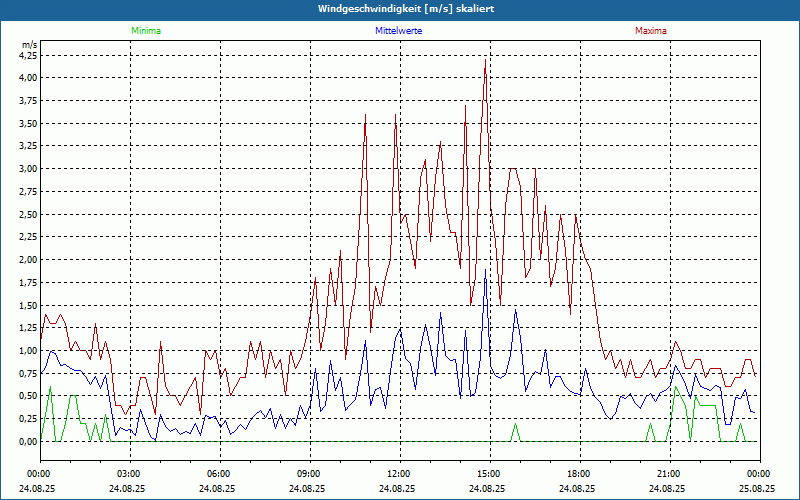Viewport: 800px width, 500px height.
Task: Click the 18:00 time label
Action: (579, 474)
